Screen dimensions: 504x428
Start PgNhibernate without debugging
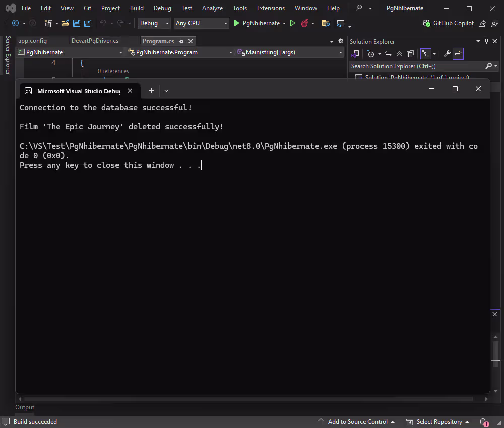pyautogui.click(x=293, y=23)
